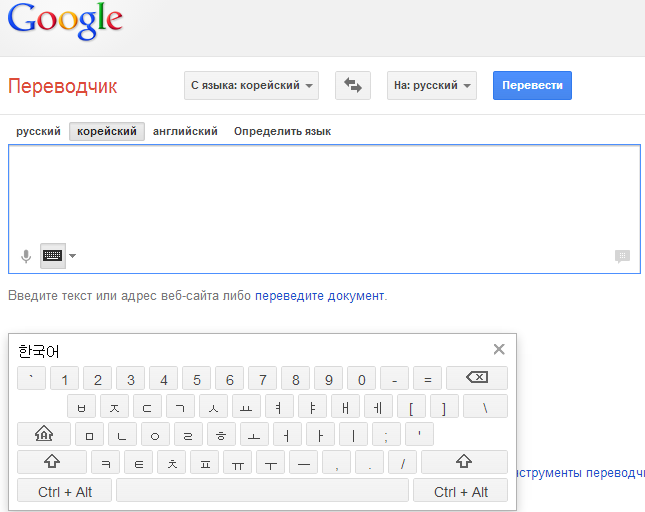
Task: Tap the equals sign key
Action: (x=427, y=378)
